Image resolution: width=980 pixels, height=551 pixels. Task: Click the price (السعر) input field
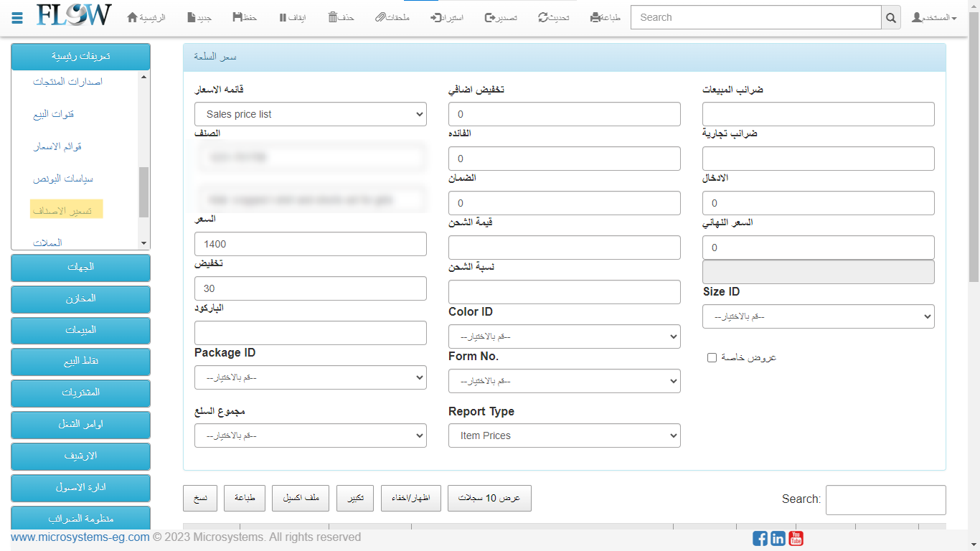[x=310, y=244]
